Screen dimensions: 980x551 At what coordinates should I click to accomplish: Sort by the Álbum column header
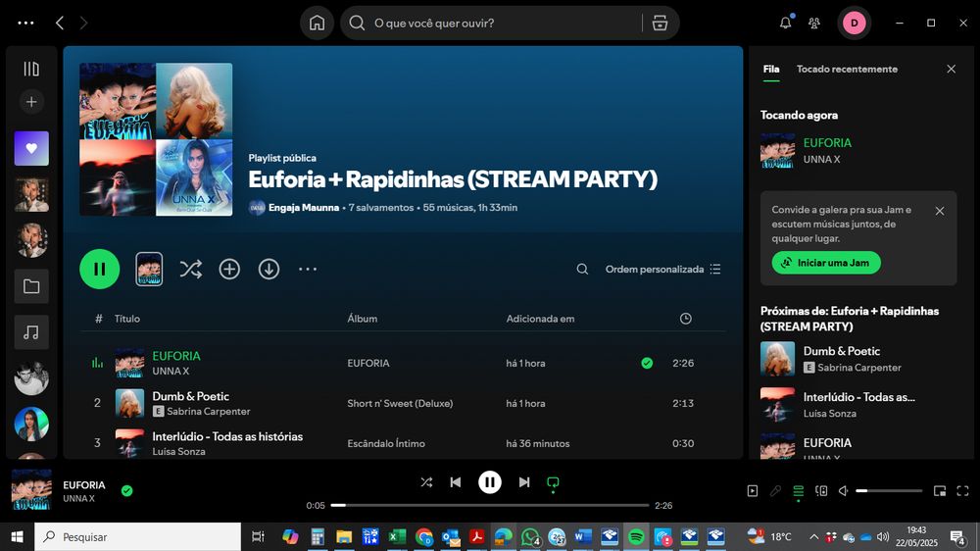[x=362, y=319]
